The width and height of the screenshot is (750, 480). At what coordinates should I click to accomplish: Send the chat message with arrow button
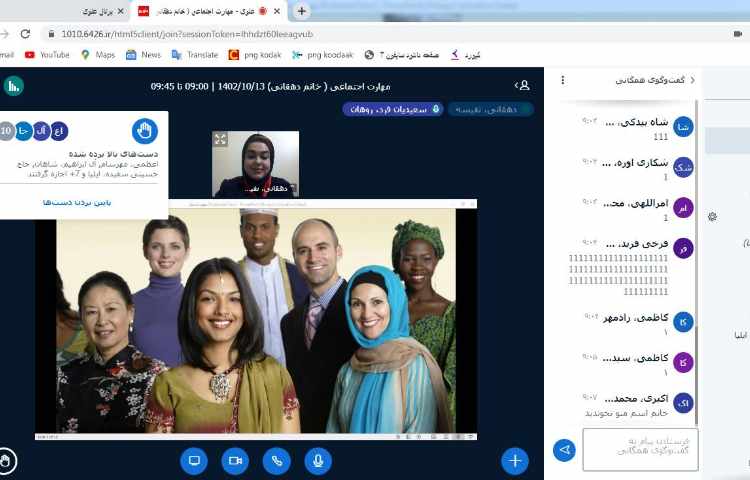tap(564, 450)
